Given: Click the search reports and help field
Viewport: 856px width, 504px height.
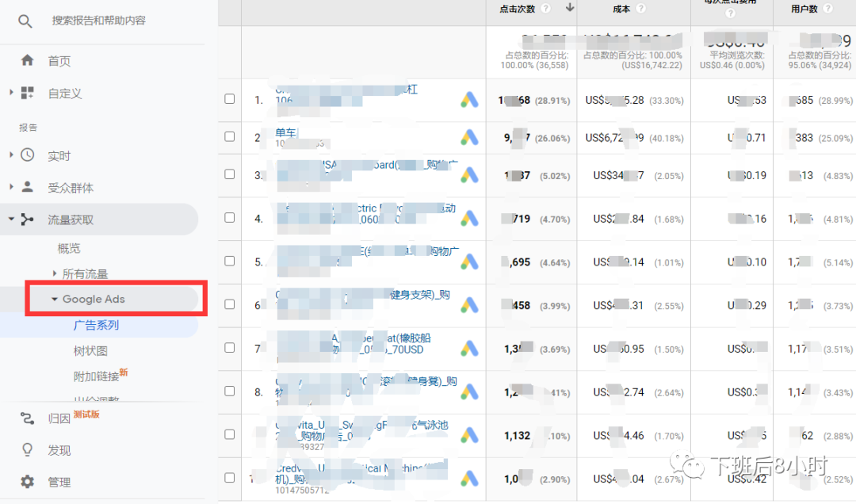Looking at the screenshot, I should 99,21.
